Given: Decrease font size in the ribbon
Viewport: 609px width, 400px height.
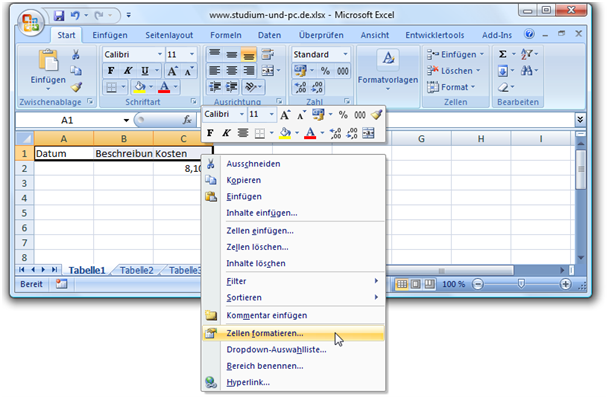Looking at the screenshot, I should (189, 71).
